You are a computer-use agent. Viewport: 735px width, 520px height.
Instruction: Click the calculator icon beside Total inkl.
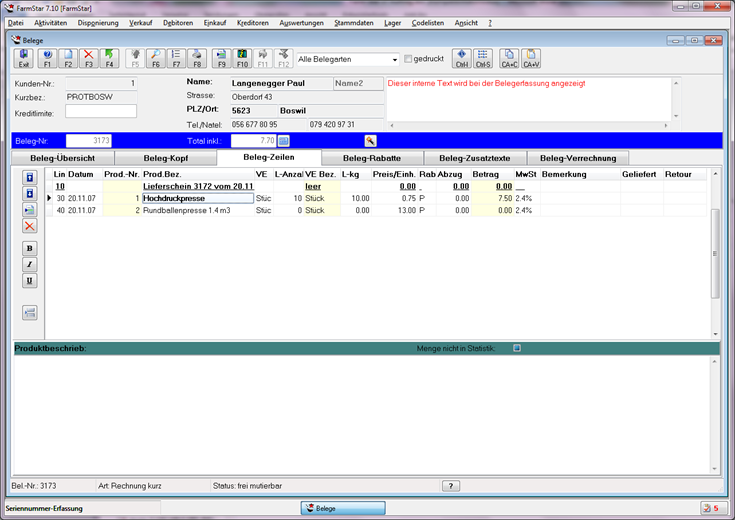click(284, 141)
